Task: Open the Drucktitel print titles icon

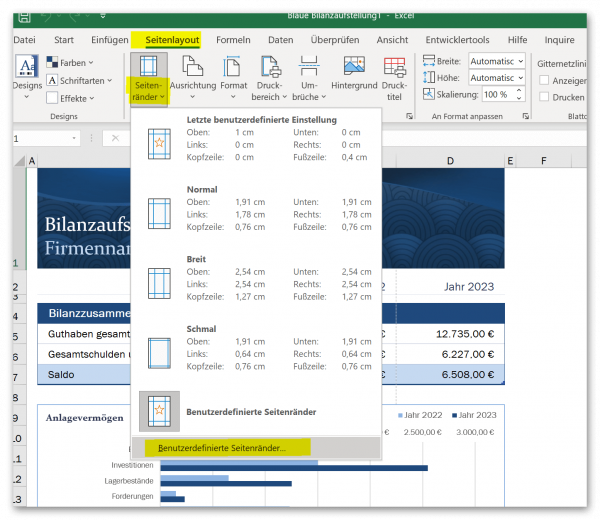Action: [394, 67]
